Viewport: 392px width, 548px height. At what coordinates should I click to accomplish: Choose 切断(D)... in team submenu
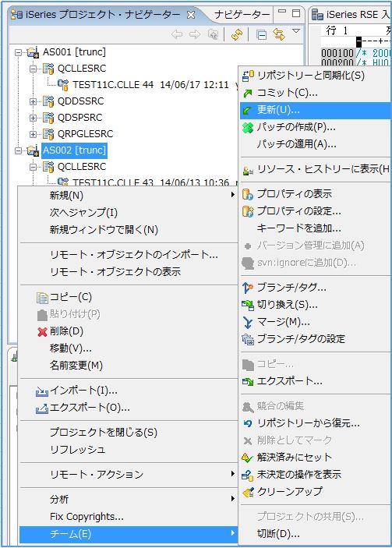click(315, 534)
